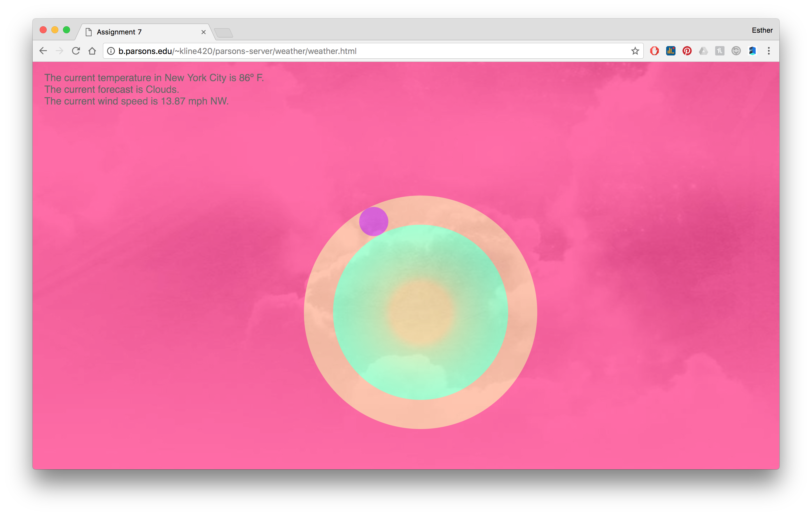The width and height of the screenshot is (812, 516).
Task: Open Chrome's three-dot menu
Action: tap(769, 51)
